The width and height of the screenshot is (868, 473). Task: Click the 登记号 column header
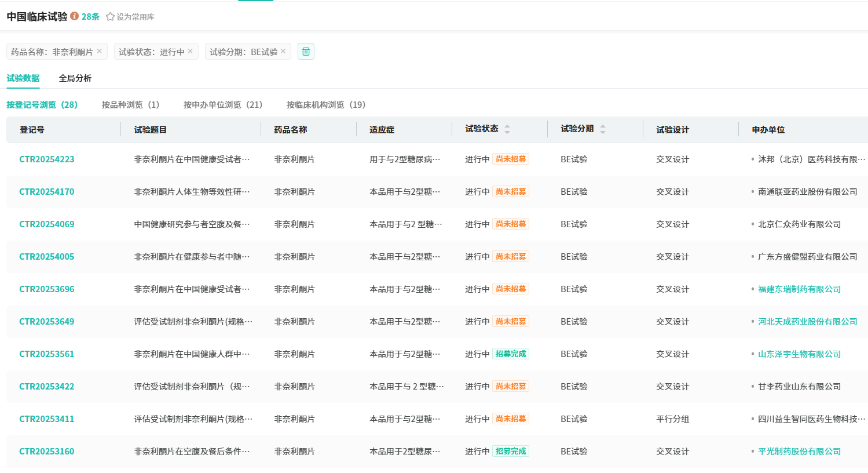pyautogui.click(x=32, y=130)
